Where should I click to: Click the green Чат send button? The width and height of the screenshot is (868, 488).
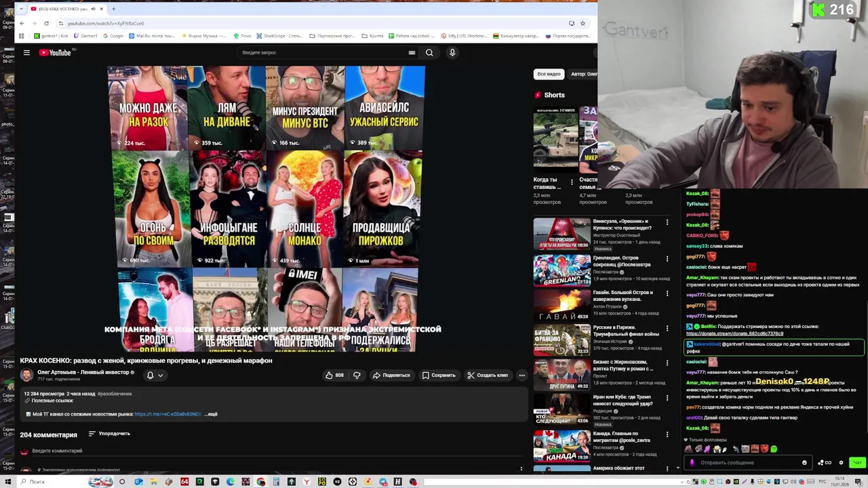pos(857,463)
